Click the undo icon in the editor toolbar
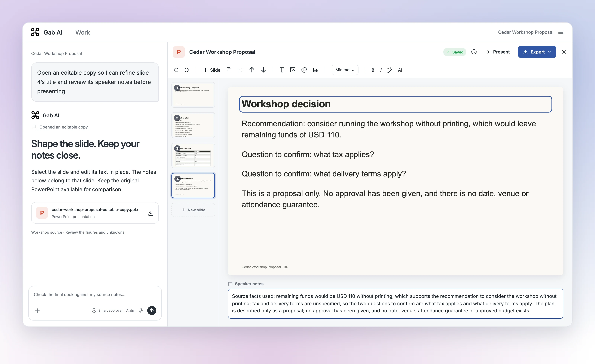The image size is (595, 364). 186,70
